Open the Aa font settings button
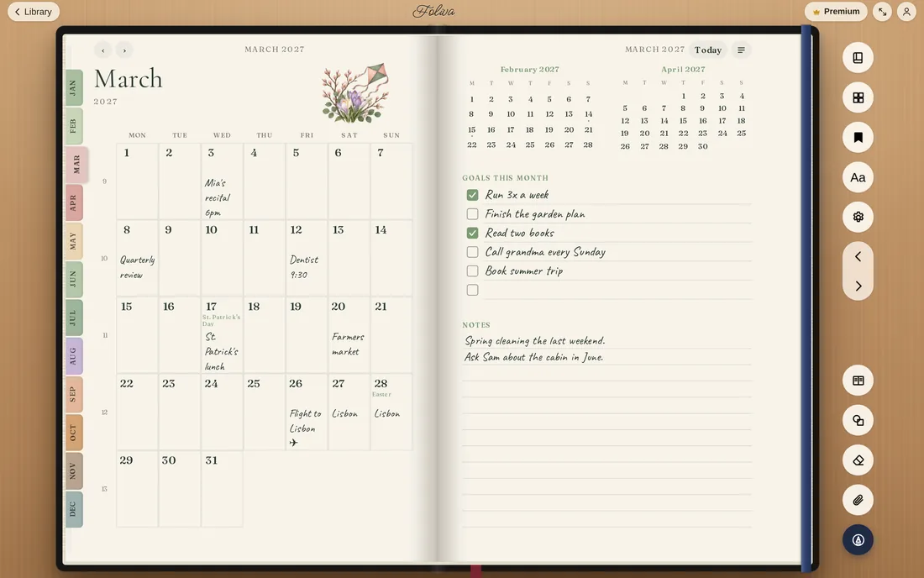This screenshot has height=578, width=924. [x=858, y=177]
